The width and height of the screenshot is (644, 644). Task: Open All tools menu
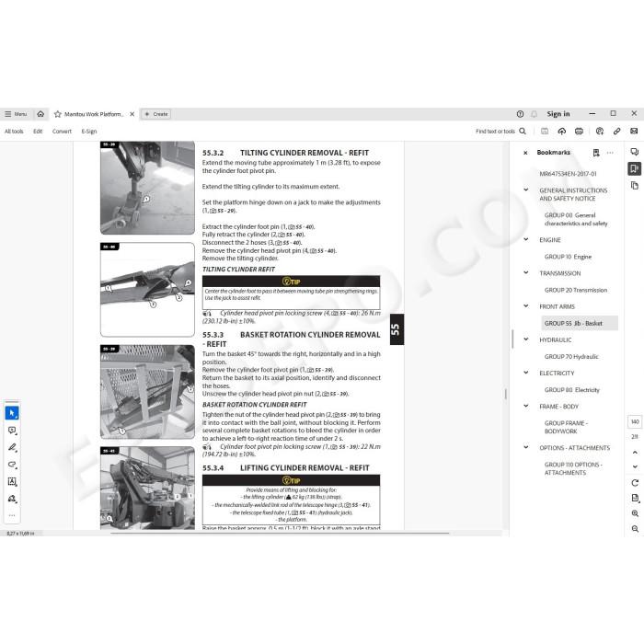coord(14,132)
